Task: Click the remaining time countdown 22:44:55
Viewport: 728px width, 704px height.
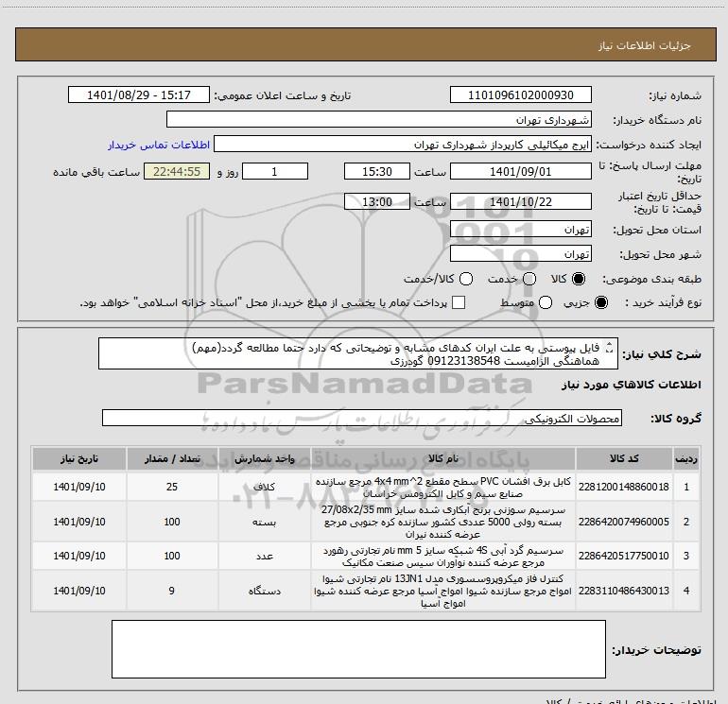Action: pos(177,171)
